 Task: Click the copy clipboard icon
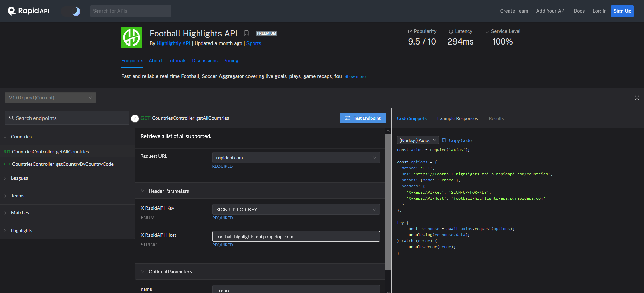click(x=444, y=140)
